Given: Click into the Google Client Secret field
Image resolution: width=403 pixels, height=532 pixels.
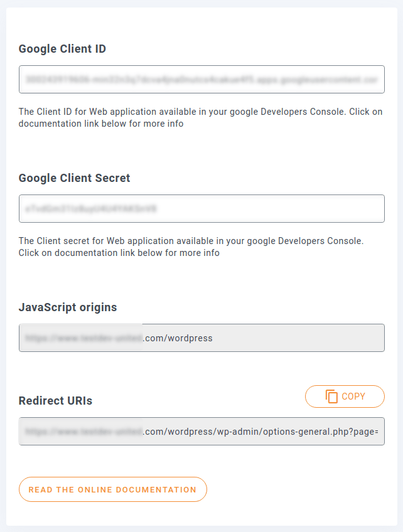Looking at the screenshot, I should pyautogui.click(x=201, y=208).
